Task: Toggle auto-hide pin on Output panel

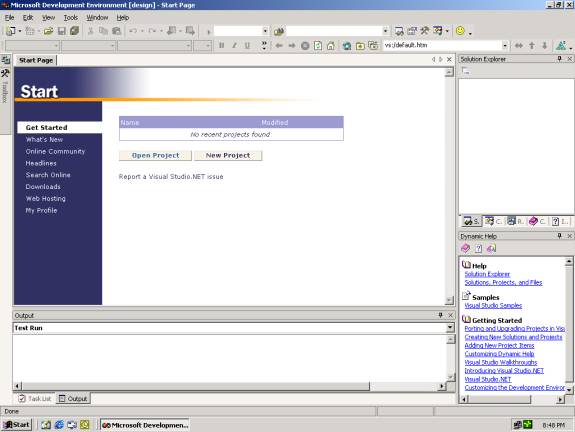Action: [440, 315]
